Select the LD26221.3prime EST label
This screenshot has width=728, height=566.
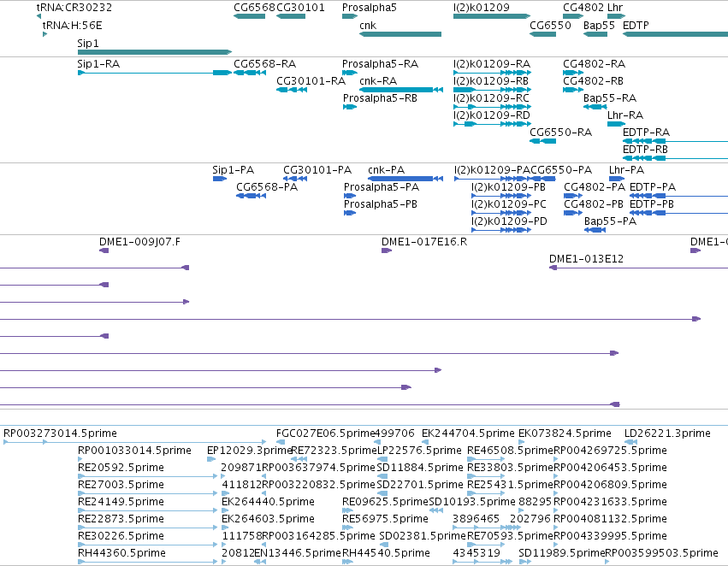pyautogui.click(x=667, y=433)
